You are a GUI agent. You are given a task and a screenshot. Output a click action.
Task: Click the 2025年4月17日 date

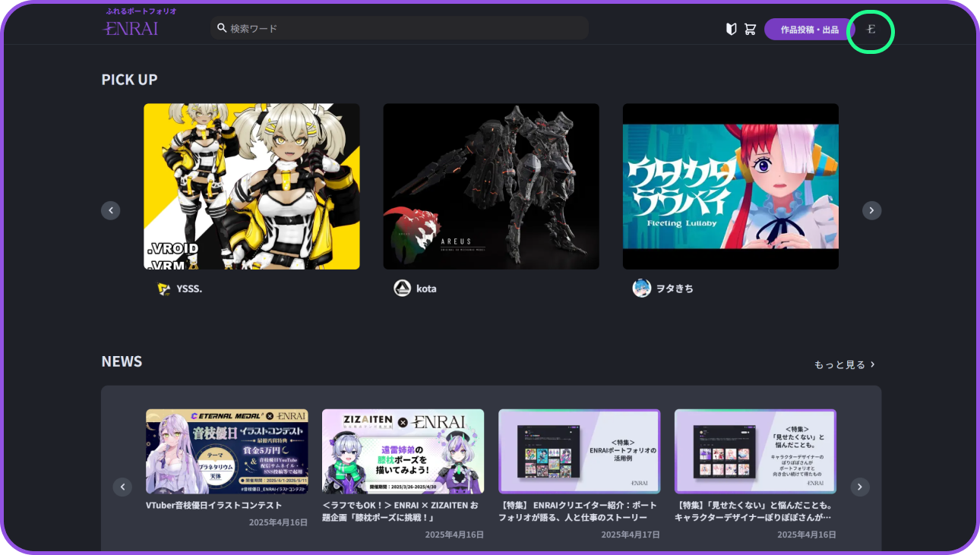(631, 535)
